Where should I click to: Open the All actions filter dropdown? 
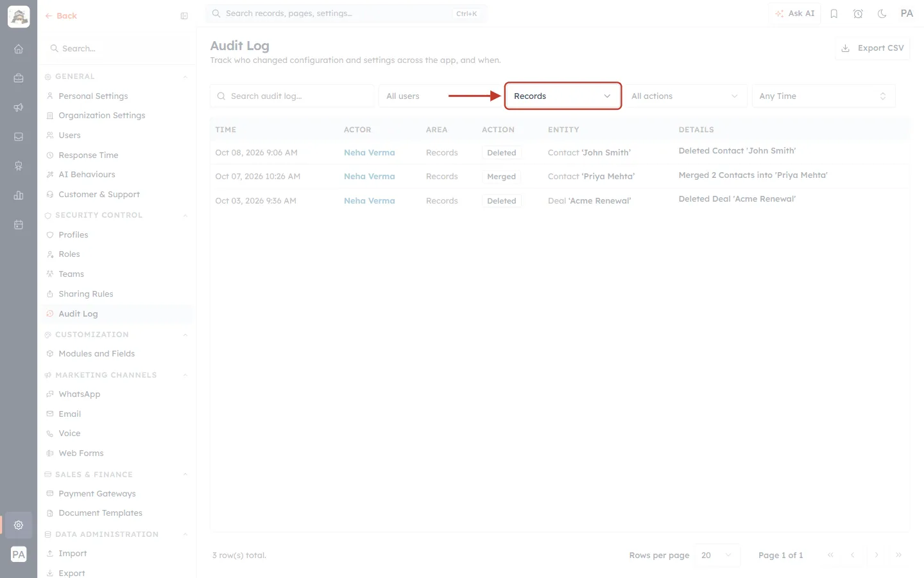[685, 96]
